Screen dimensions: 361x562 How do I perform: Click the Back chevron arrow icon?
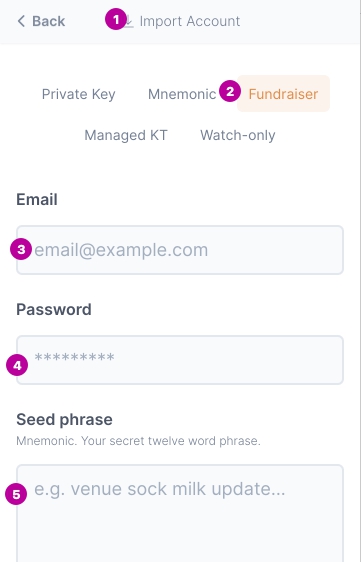coord(21,21)
